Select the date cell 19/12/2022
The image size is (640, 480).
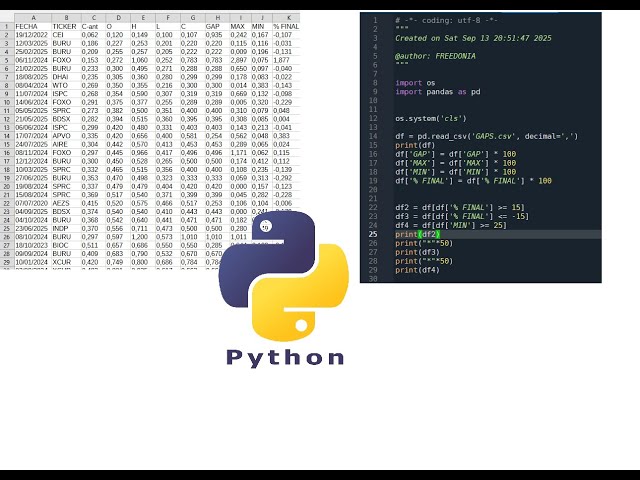click(x=31, y=35)
